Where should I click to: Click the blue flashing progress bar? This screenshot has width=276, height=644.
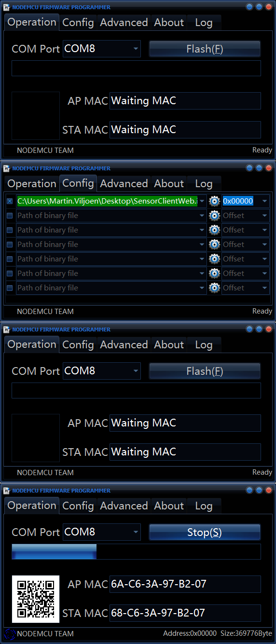click(x=54, y=551)
